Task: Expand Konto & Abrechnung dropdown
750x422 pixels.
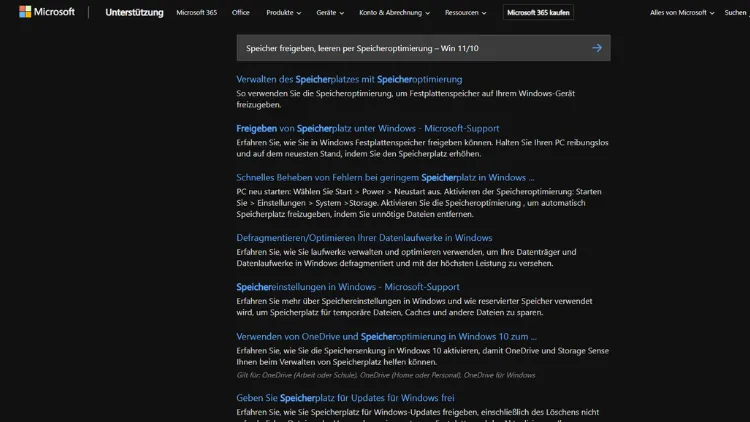Action: click(x=394, y=12)
